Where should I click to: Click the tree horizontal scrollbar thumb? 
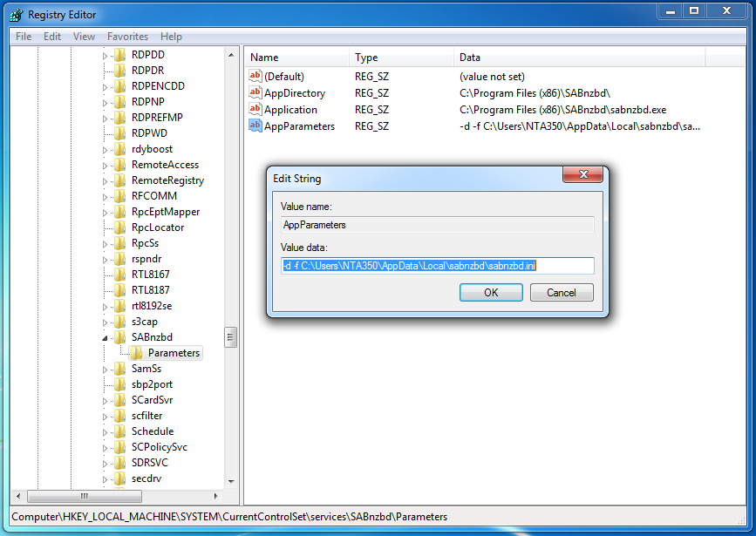(x=85, y=496)
